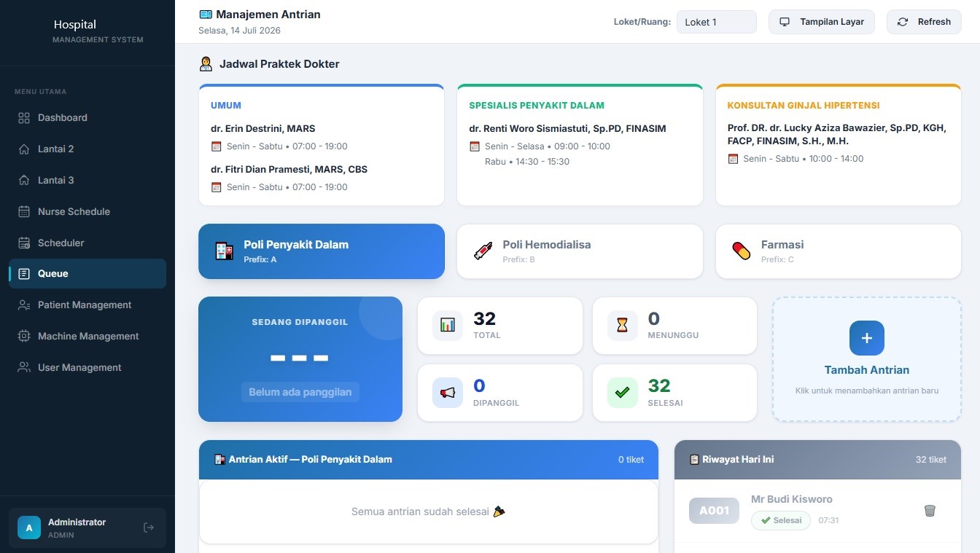Click the Administrator avatar badge

(29, 528)
